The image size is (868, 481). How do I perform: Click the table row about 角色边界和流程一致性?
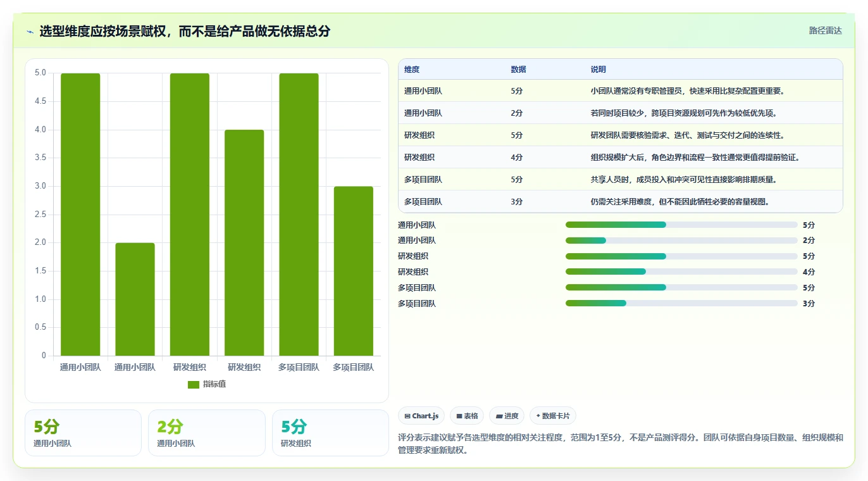(x=621, y=157)
